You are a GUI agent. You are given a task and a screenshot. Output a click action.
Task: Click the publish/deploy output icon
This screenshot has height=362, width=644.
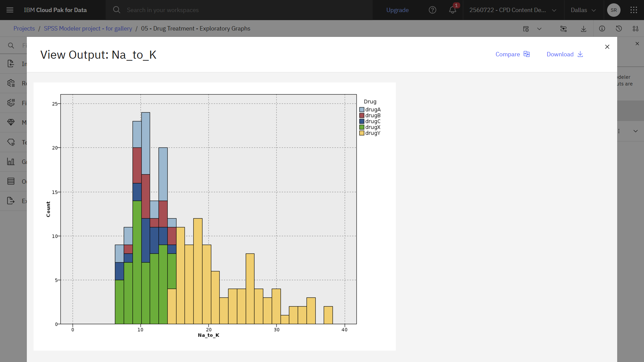point(563,28)
